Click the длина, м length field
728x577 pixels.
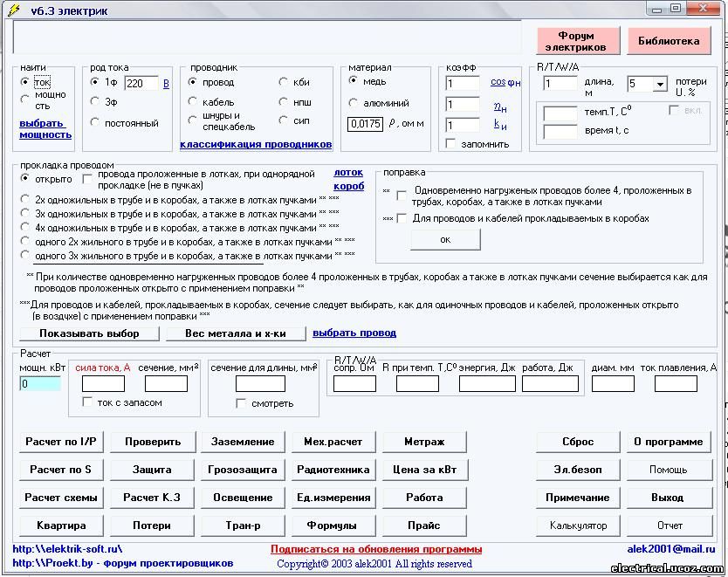tap(560, 84)
